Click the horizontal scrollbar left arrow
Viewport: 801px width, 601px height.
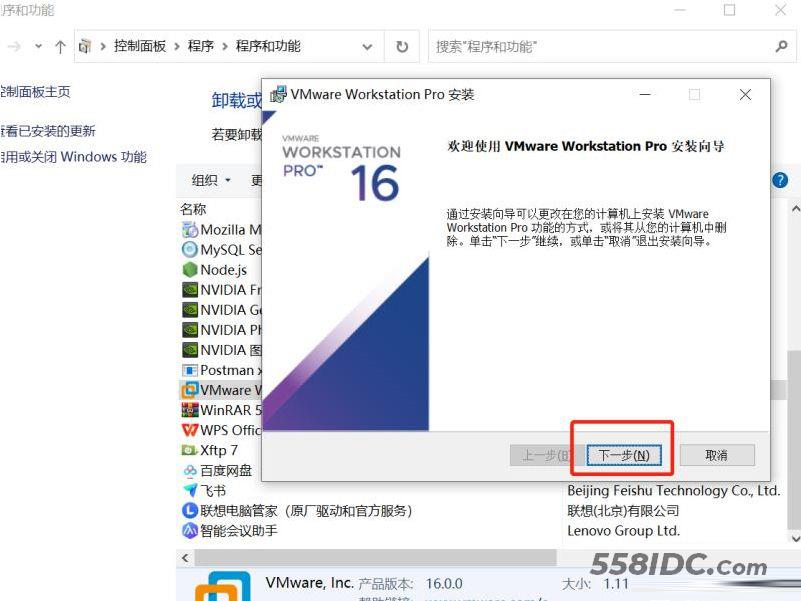click(x=185, y=558)
